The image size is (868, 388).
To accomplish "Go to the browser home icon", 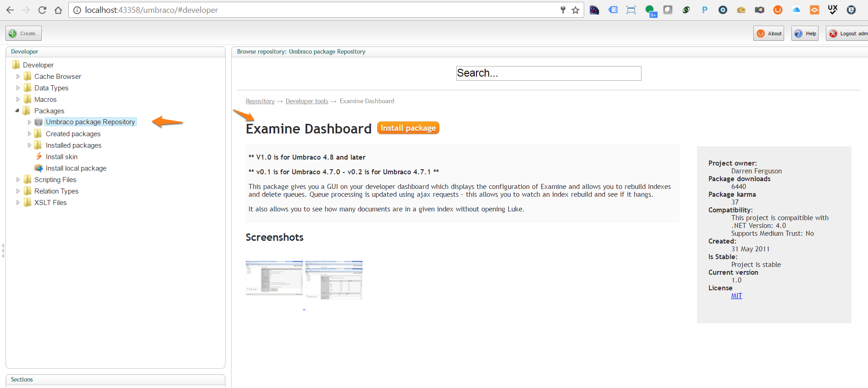I will point(58,10).
